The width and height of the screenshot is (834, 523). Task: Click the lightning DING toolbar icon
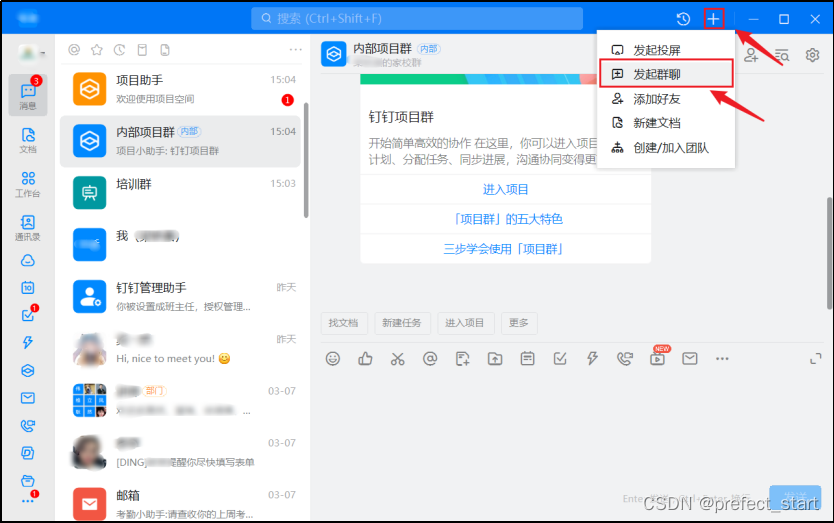tap(593, 359)
